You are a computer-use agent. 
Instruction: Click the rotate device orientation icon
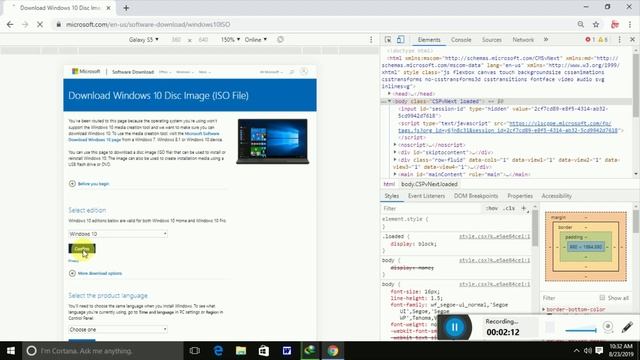[x=280, y=40]
